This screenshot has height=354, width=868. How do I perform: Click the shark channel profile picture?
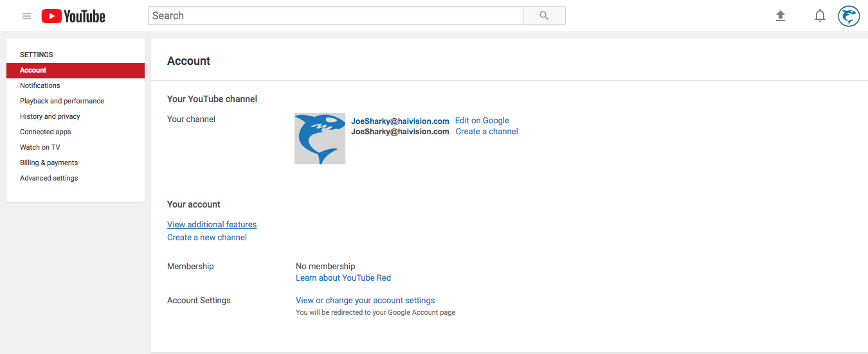coord(320,139)
